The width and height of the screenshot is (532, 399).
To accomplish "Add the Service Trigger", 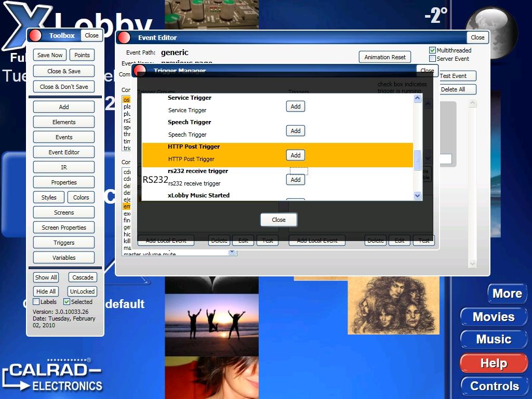I will coord(296,106).
